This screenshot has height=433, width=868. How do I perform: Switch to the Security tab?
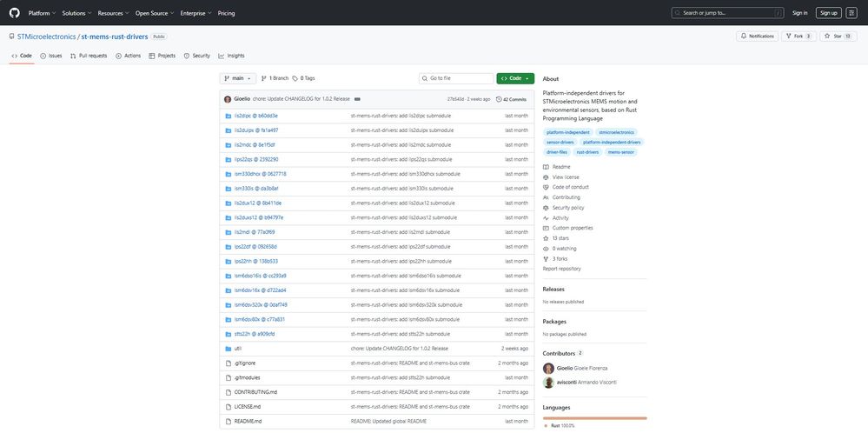click(x=197, y=56)
